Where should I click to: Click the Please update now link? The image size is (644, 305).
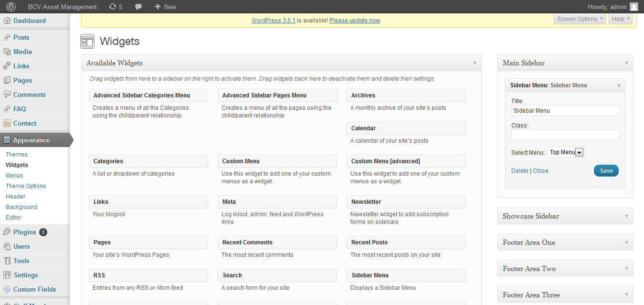click(x=355, y=21)
